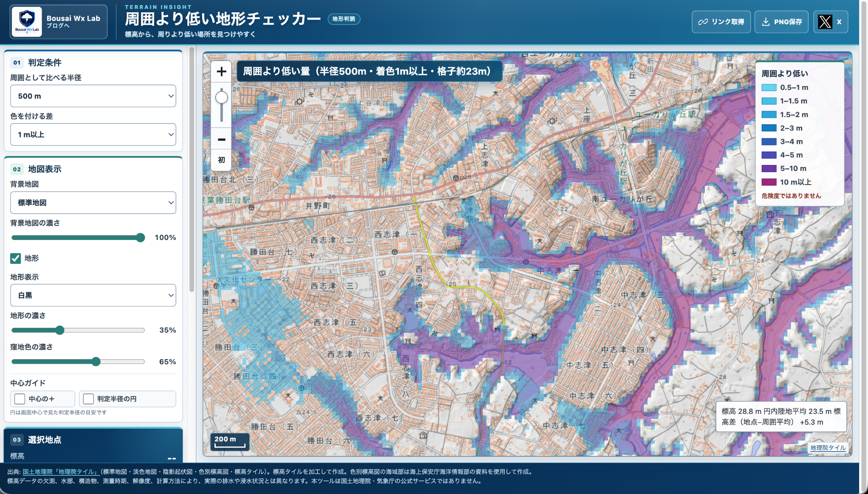This screenshot has height=494, width=868.
Task: Open the 03 選択地点 panel header
Action: click(93, 440)
